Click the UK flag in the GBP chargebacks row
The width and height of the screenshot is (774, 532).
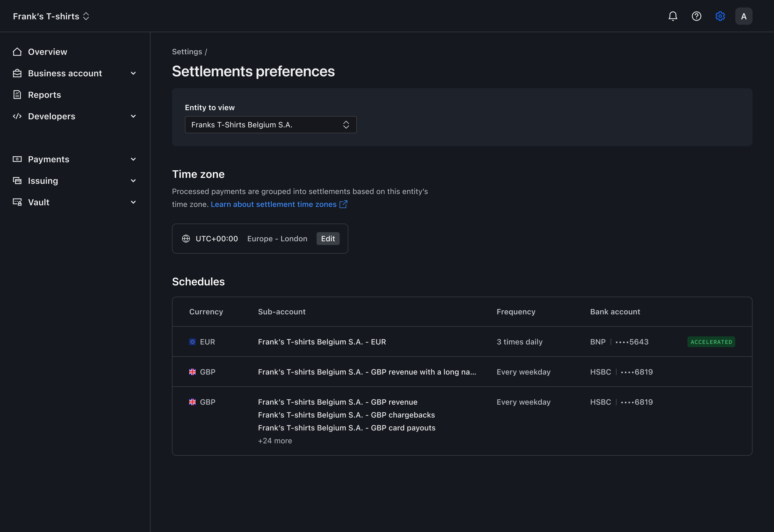coord(192,402)
